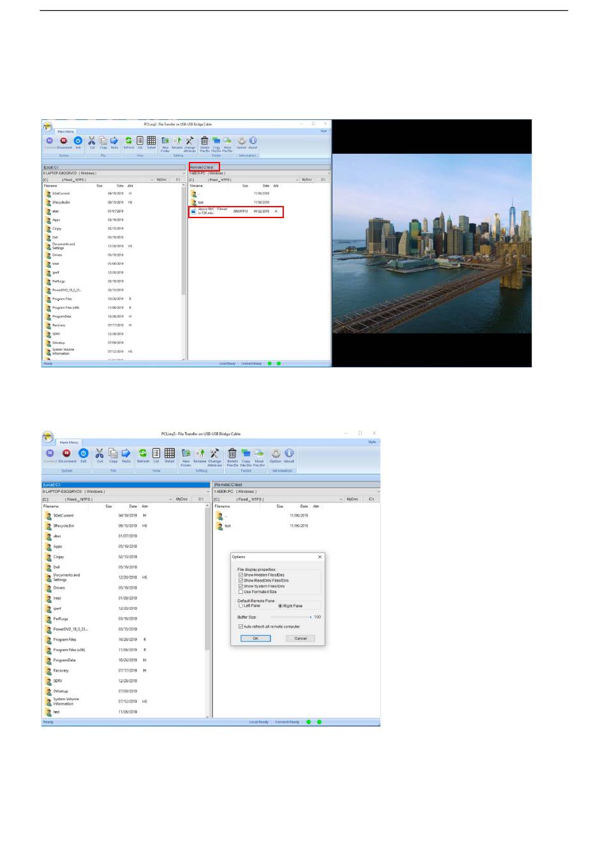
Task: Select Above NYC .mkv file in upper window
Action: [235, 211]
